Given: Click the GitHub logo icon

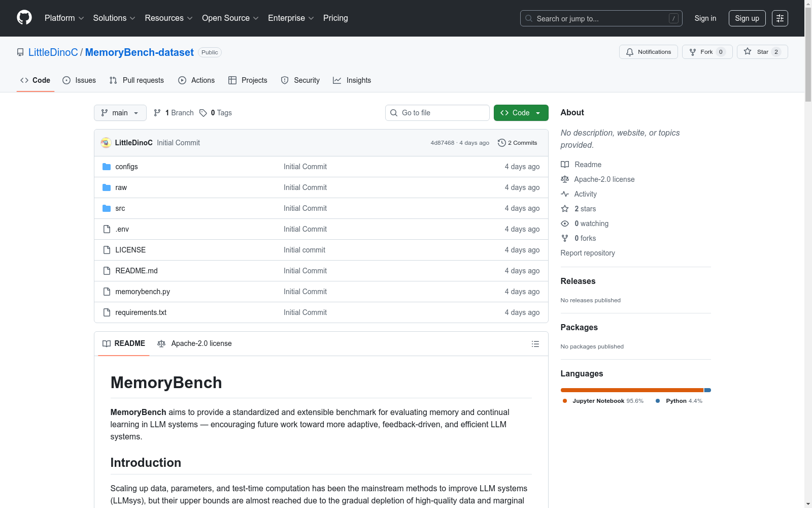Looking at the screenshot, I should pos(24,18).
